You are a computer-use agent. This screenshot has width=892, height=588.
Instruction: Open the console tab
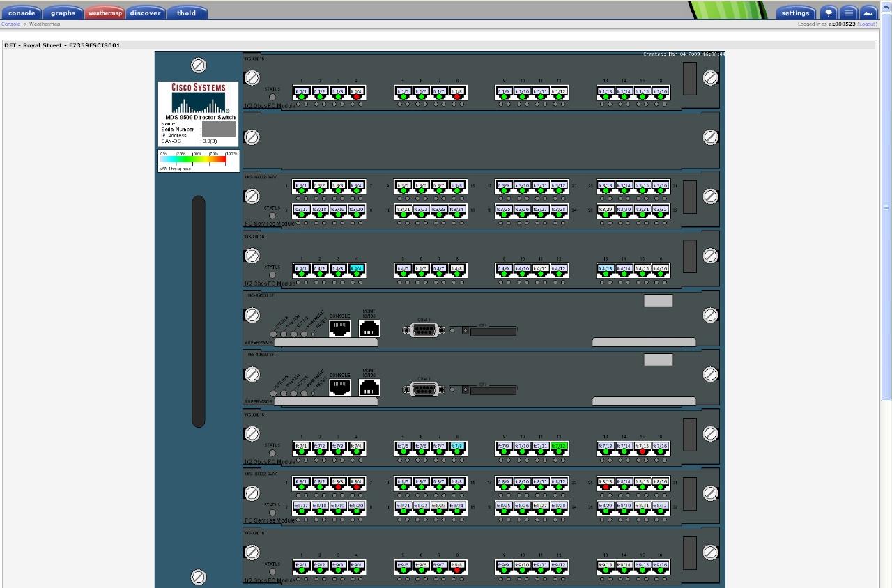(x=22, y=13)
